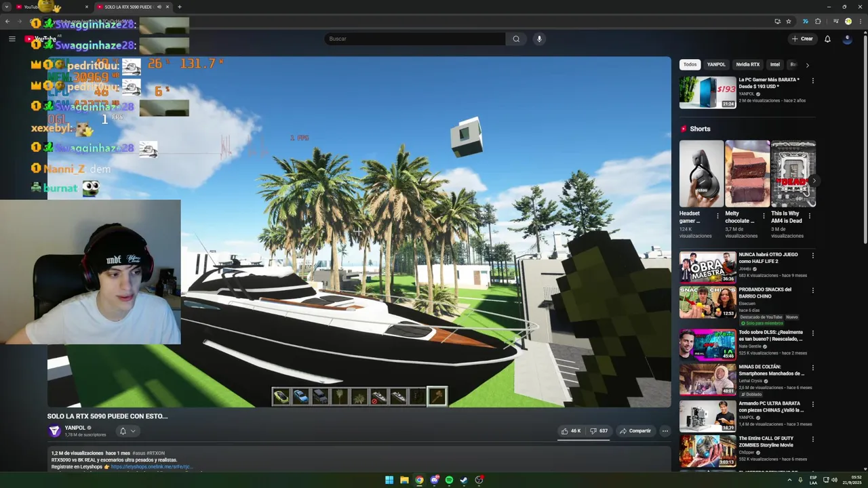
Task: Open the 'This Is Why AM4 is Dead' short
Action: [x=793, y=174]
